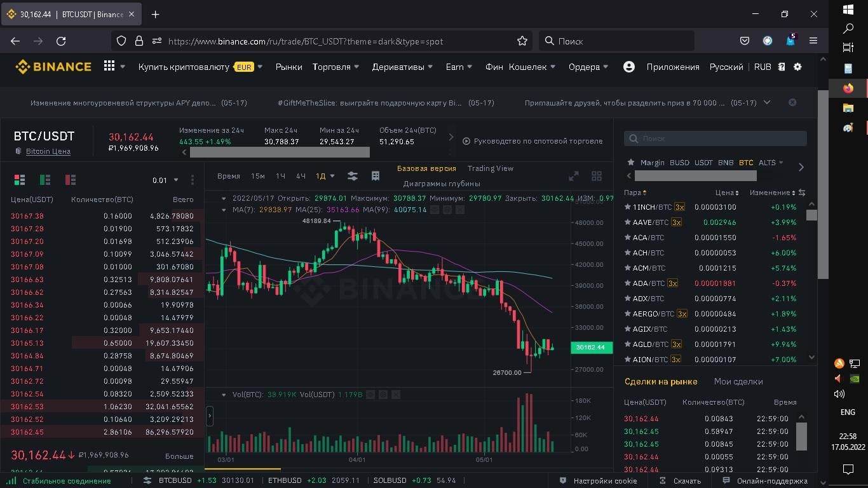
Task: Open the Ордера dropdown menu
Action: pyautogui.click(x=588, y=67)
